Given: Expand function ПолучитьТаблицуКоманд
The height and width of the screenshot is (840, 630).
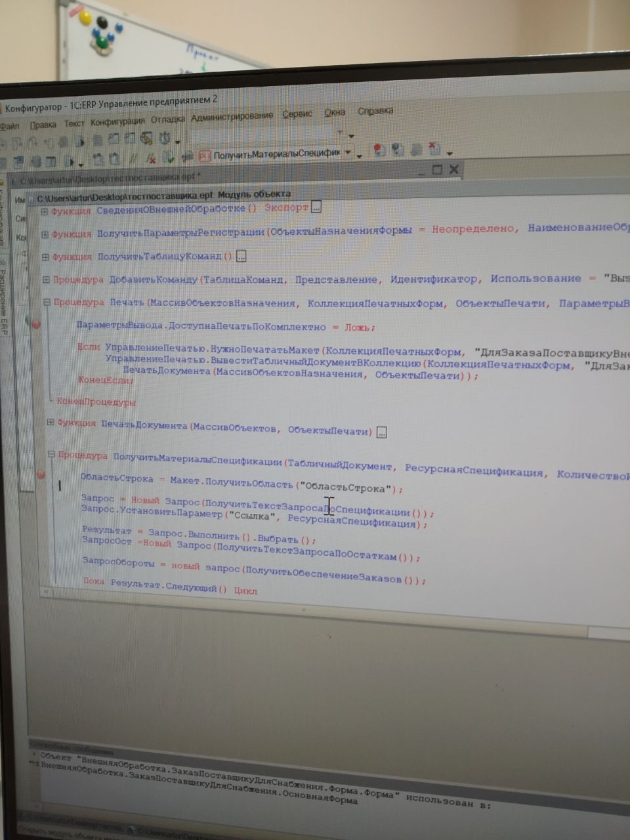Looking at the screenshot, I should (45, 257).
